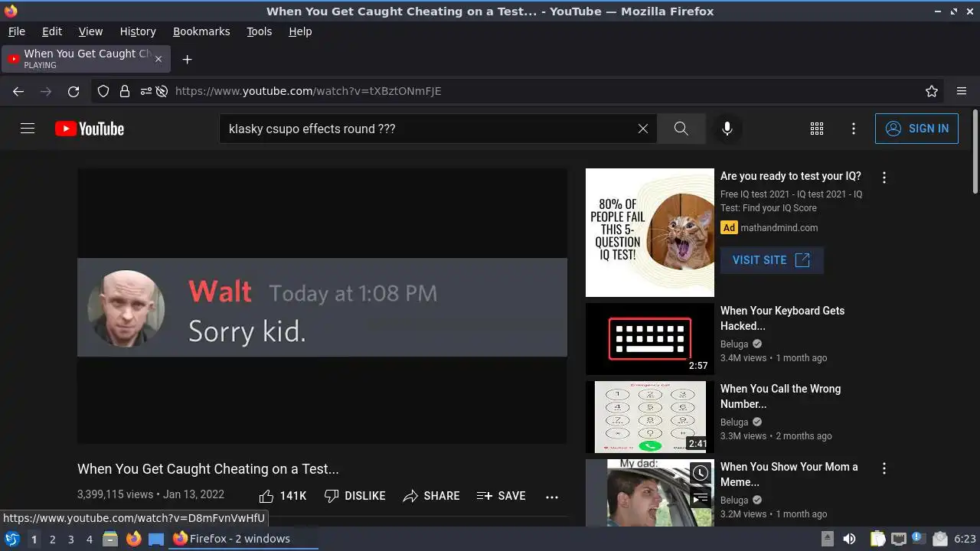Open the file manager taskbar icon
The width and height of the screenshot is (980, 551).
pyautogui.click(x=110, y=539)
